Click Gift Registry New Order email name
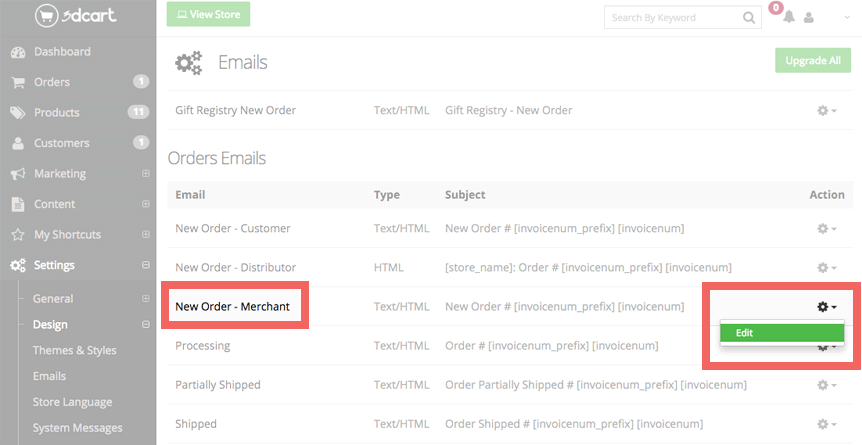This screenshot has width=862, height=445. (x=236, y=111)
